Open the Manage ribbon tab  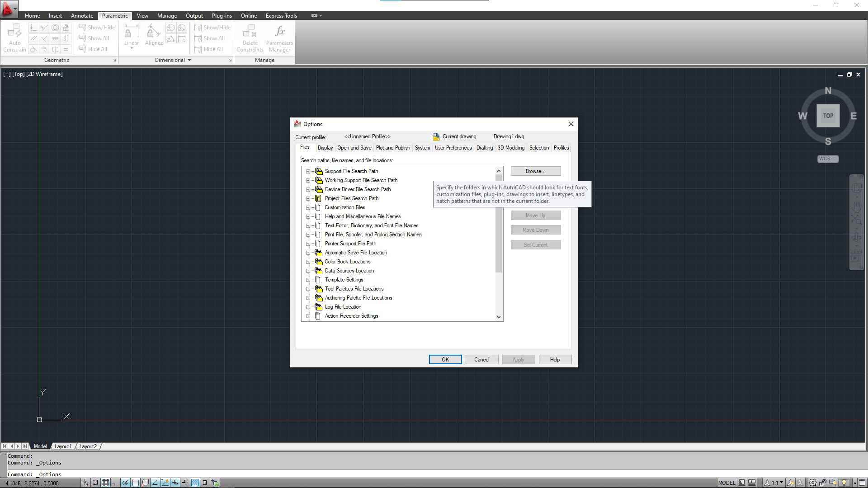[x=167, y=16]
